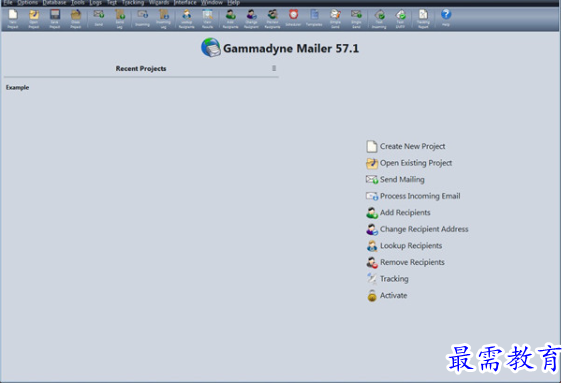The width and height of the screenshot is (570, 390).
Task: Click the Activate link with padlock
Action: tap(386, 295)
